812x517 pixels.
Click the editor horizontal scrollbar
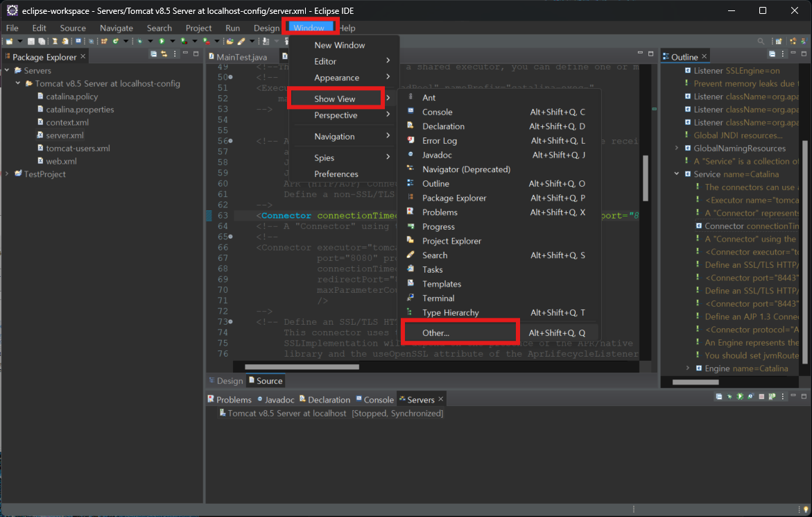(302, 367)
